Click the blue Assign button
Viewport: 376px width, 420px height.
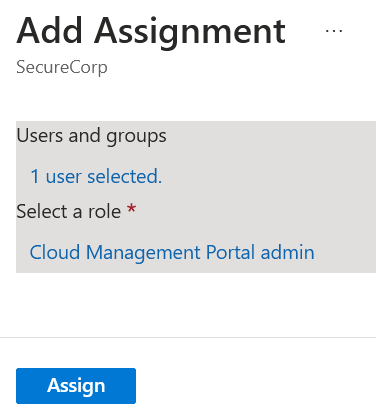[76, 386]
